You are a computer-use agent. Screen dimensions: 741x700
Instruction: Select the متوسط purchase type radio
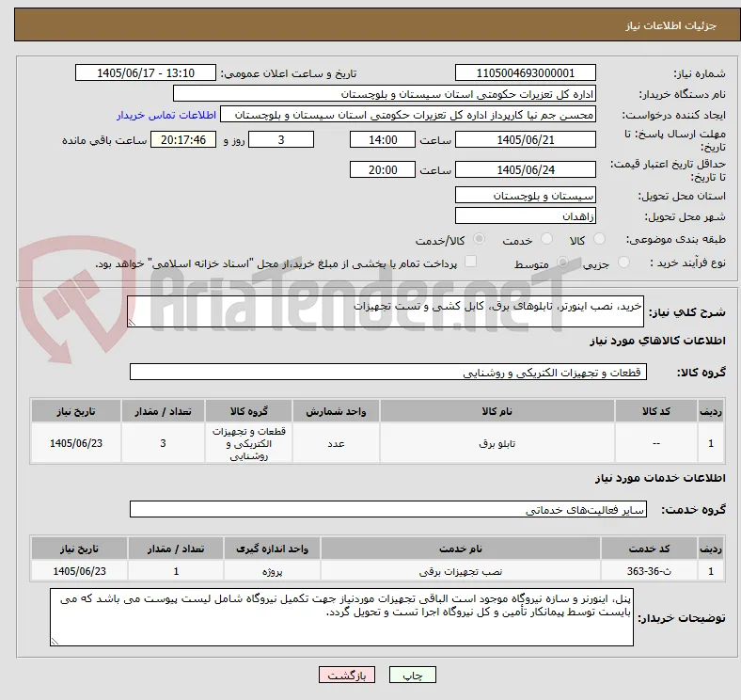562,262
